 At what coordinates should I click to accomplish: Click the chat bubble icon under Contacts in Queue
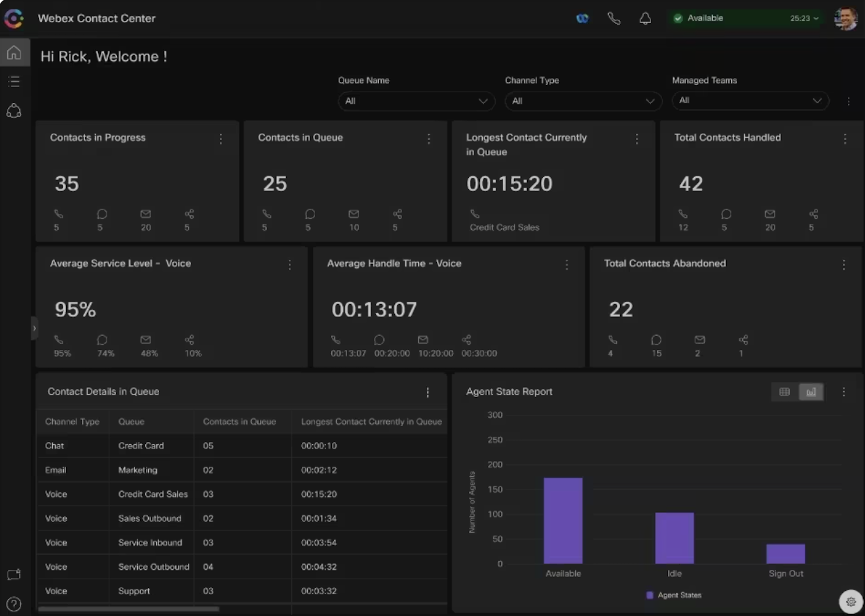point(310,214)
